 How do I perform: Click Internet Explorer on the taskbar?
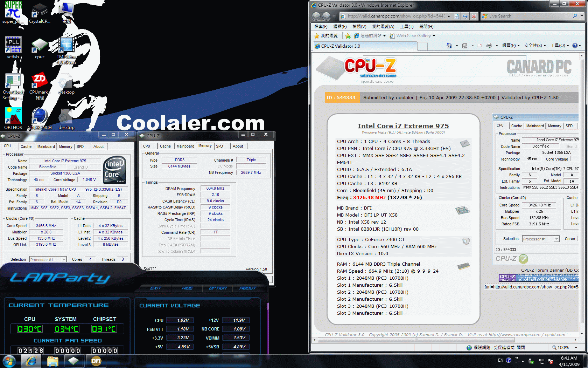(31, 361)
